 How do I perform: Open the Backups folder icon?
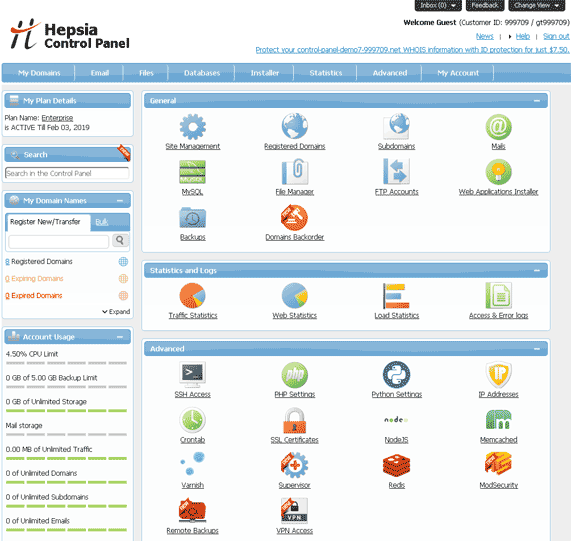(193, 217)
